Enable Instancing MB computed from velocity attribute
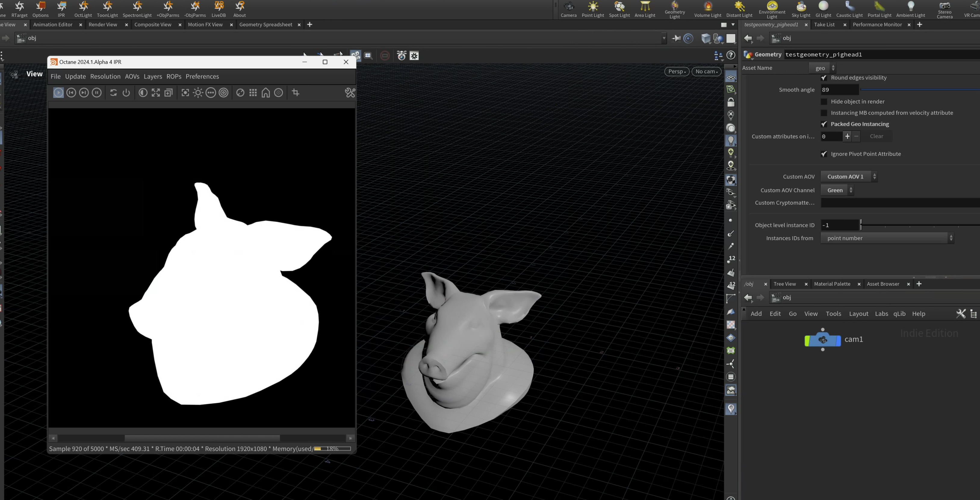This screenshot has height=500, width=980. point(824,113)
